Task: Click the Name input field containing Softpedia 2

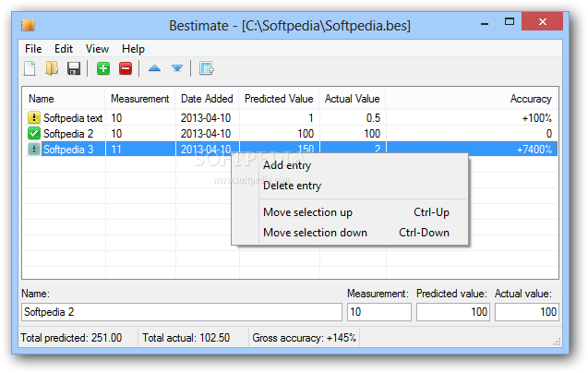Action: pos(182,312)
